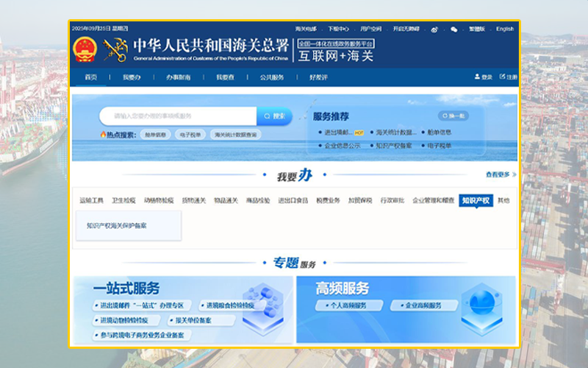Open 个人高频服务 under 高频服务

coord(348,305)
